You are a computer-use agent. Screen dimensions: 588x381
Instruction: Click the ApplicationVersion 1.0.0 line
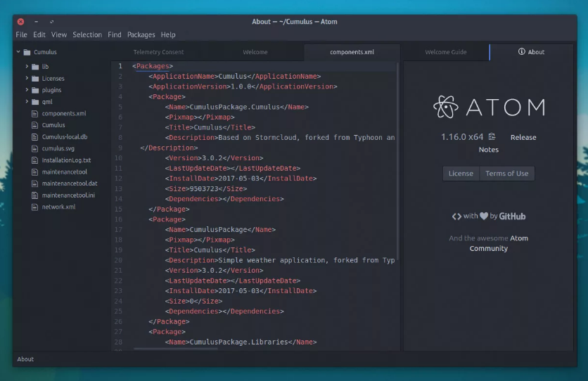point(243,86)
